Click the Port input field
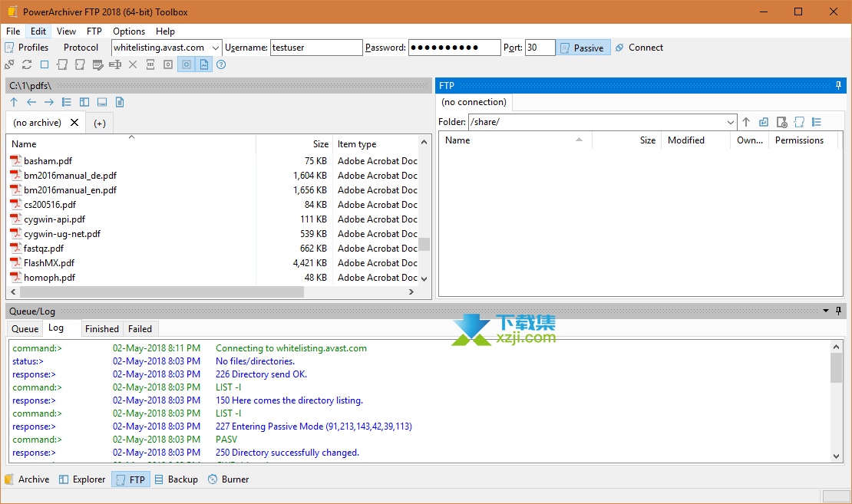This screenshot has height=504, width=852. pos(540,48)
